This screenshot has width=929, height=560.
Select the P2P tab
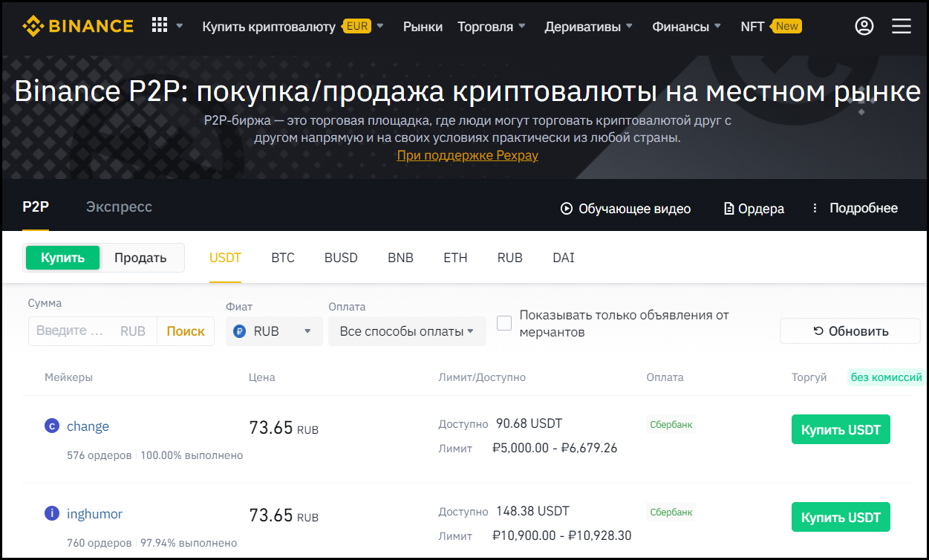click(36, 207)
